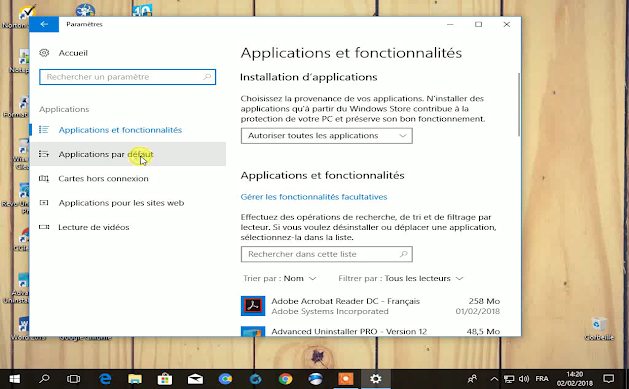The image size is (629, 389).
Task: Open Applications pour les sites web
Action: 128,203
